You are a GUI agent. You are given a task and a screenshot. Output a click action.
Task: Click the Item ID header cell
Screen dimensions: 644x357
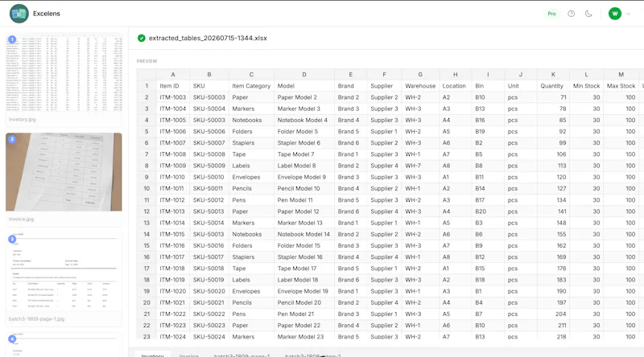pos(173,86)
